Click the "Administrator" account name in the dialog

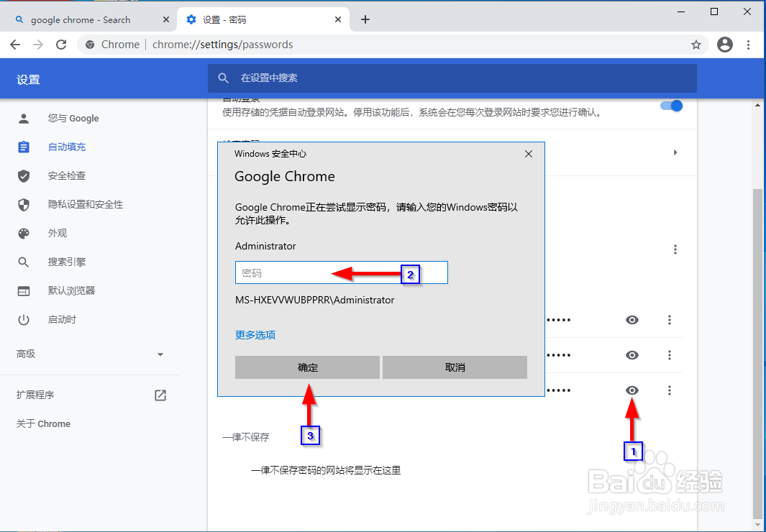coord(265,246)
